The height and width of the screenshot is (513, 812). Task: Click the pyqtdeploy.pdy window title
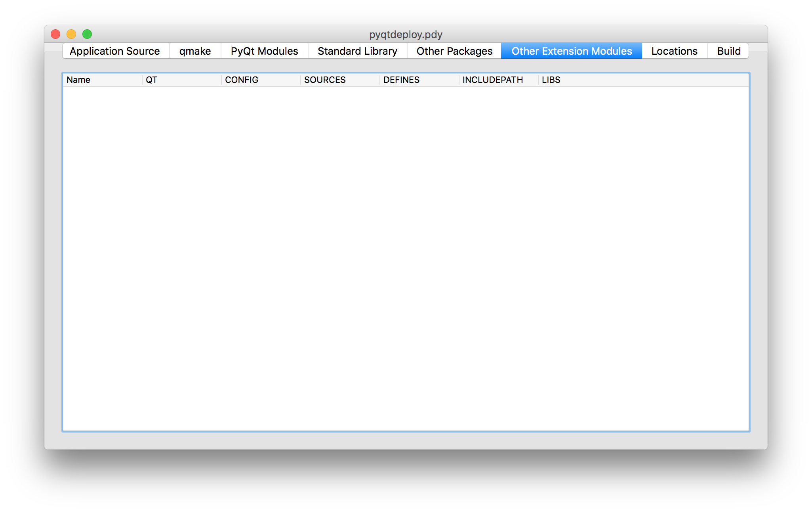(406, 34)
